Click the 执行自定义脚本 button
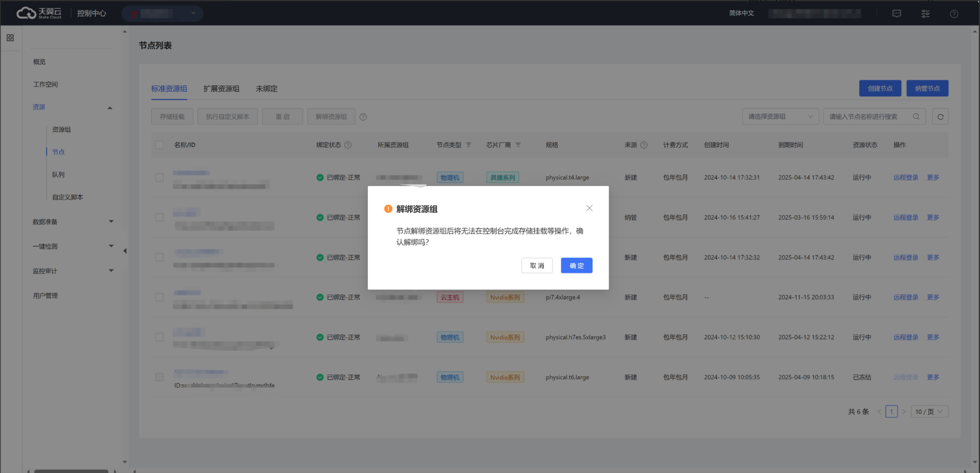This screenshot has width=980, height=473. 227,116
